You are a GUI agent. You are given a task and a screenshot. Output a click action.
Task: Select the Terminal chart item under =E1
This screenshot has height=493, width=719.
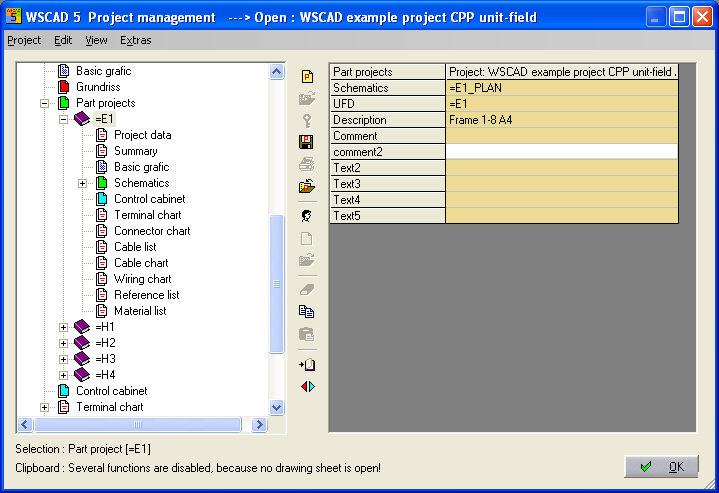[148, 215]
